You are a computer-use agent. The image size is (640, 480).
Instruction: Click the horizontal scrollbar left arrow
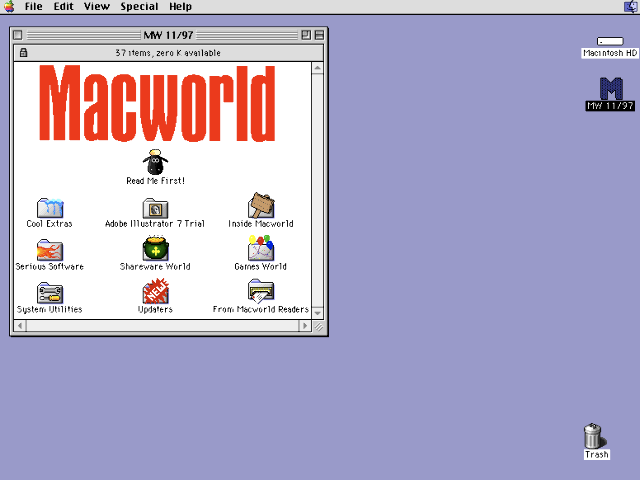[20, 326]
